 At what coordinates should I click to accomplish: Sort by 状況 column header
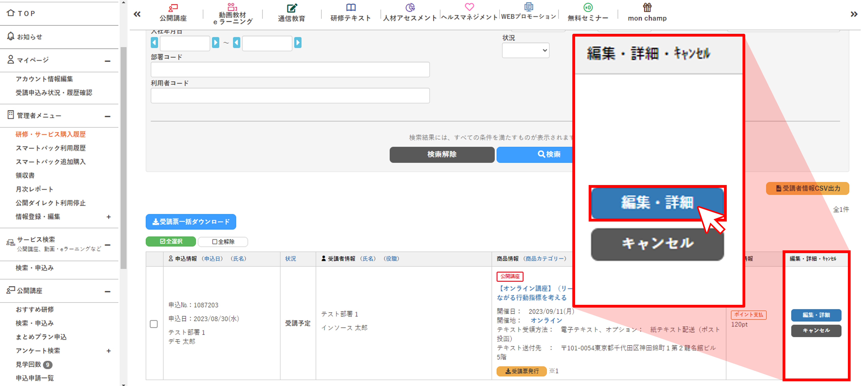coord(290,259)
